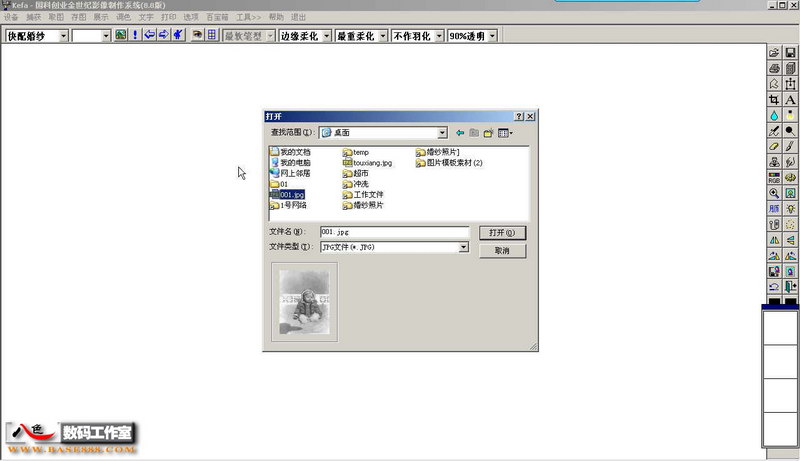Select the right black color swatch
Viewport: 800px width, 461px height.
click(x=790, y=302)
